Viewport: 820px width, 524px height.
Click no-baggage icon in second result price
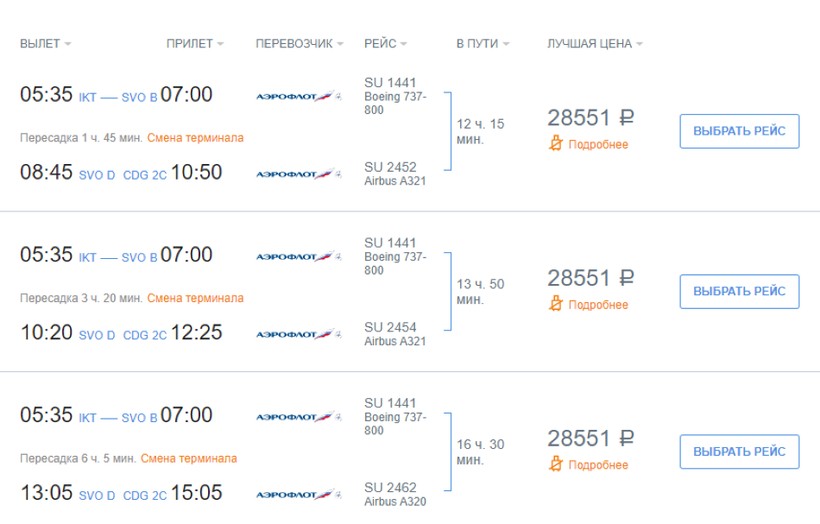pyautogui.click(x=557, y=304)
